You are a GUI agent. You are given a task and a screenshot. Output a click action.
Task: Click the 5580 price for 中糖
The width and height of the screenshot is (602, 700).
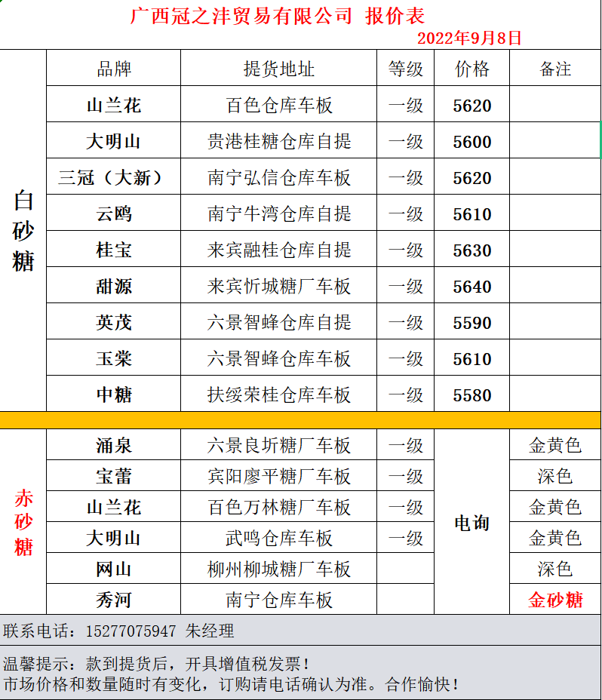click(x=472, y=395)
